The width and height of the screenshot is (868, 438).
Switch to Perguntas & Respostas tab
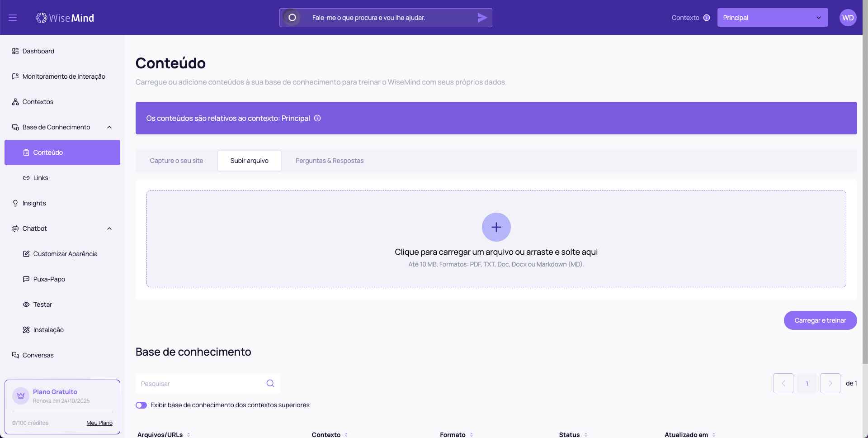pyautogui.click(x=329, y=161)
